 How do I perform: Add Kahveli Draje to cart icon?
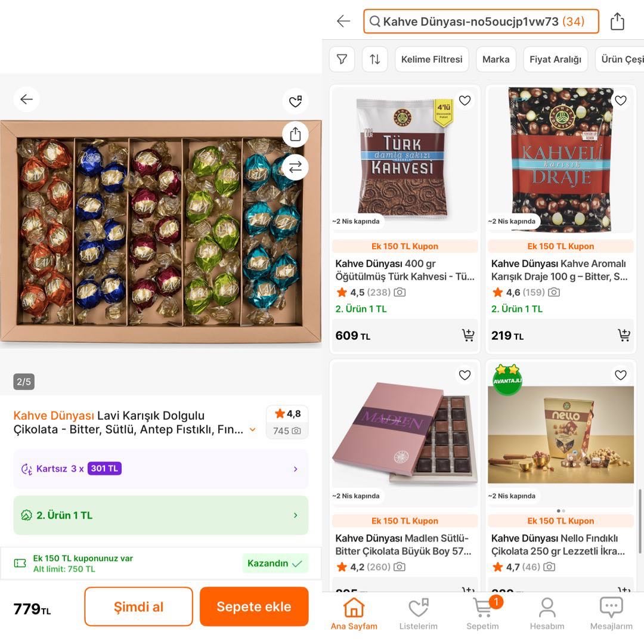point(624,335)
